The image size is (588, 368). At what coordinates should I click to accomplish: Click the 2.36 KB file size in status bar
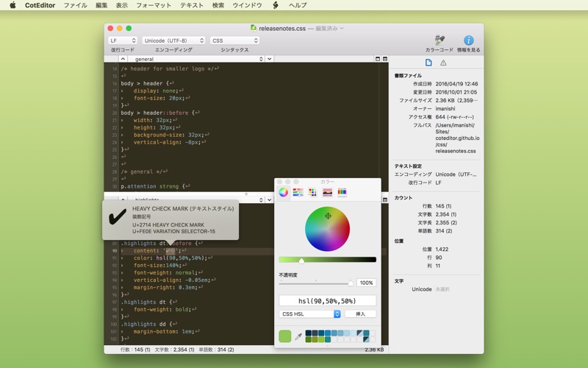tap(374, 350)
